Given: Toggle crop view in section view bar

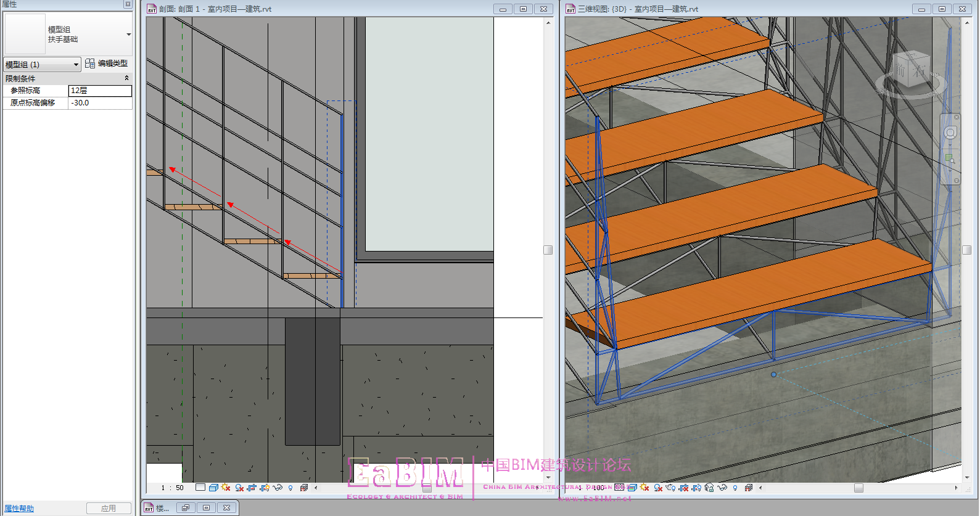Looking at the screenshot, I should click(252, 488).
